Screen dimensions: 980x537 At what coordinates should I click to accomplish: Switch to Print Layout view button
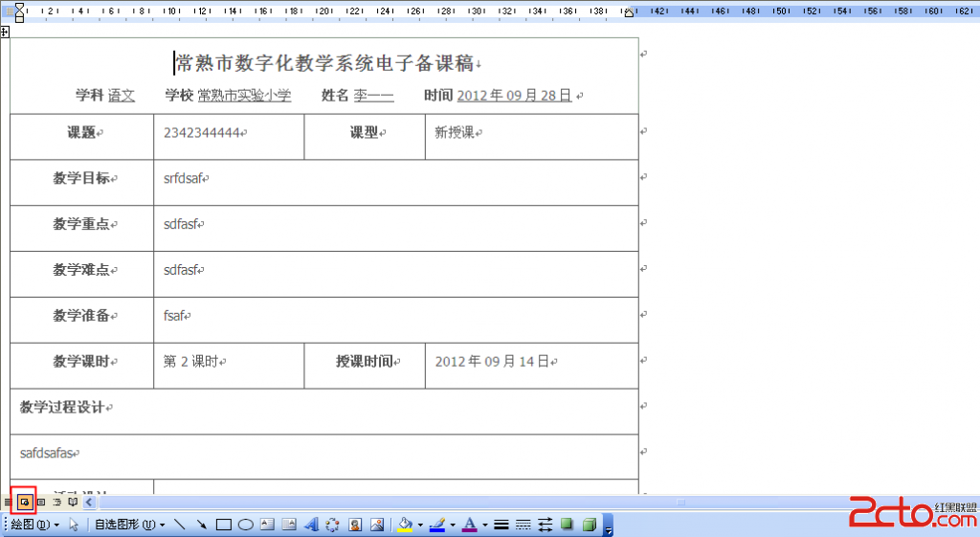(41, 502)
